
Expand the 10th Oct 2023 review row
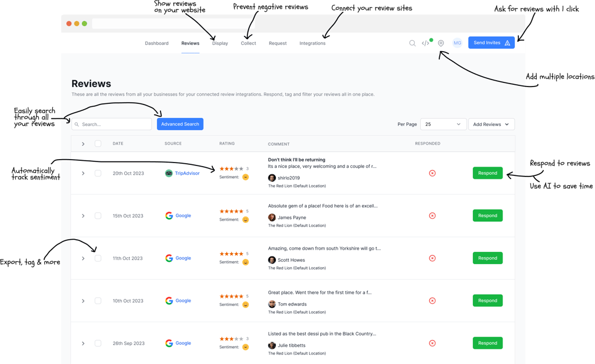coord(83,301)
